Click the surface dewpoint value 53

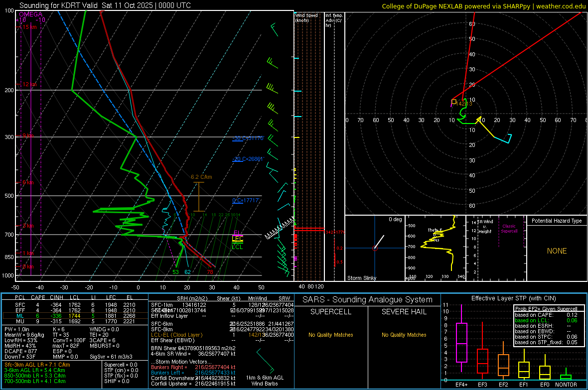click(175, 272)
